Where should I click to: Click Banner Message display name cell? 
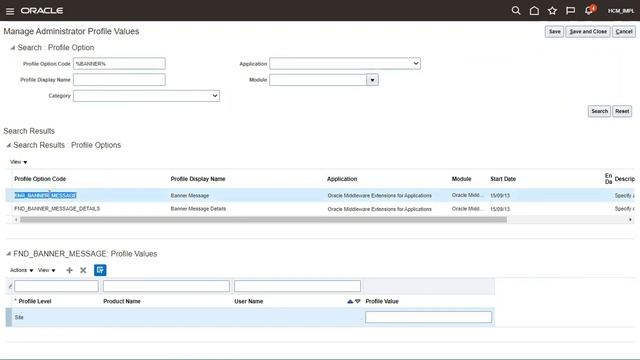[x=190, y=196]
